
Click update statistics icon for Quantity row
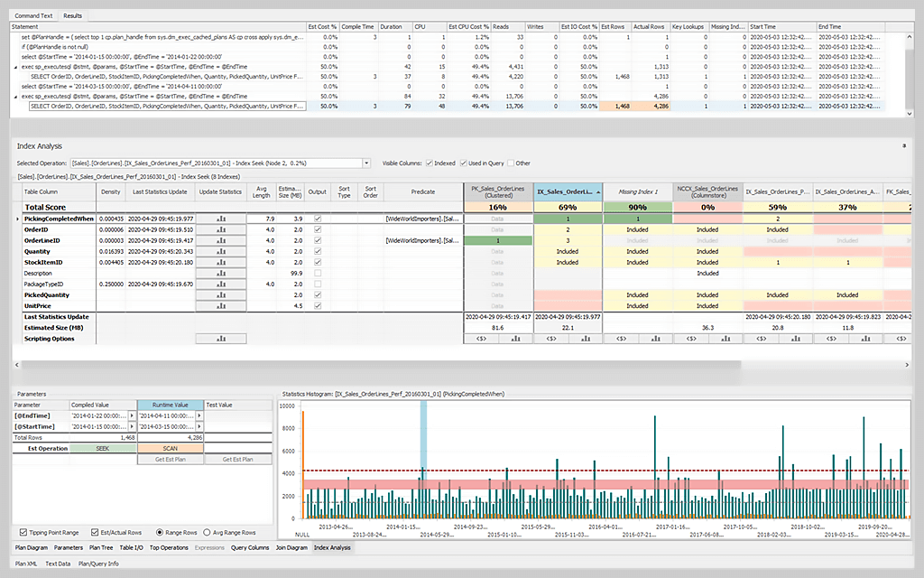coord(221,251)
